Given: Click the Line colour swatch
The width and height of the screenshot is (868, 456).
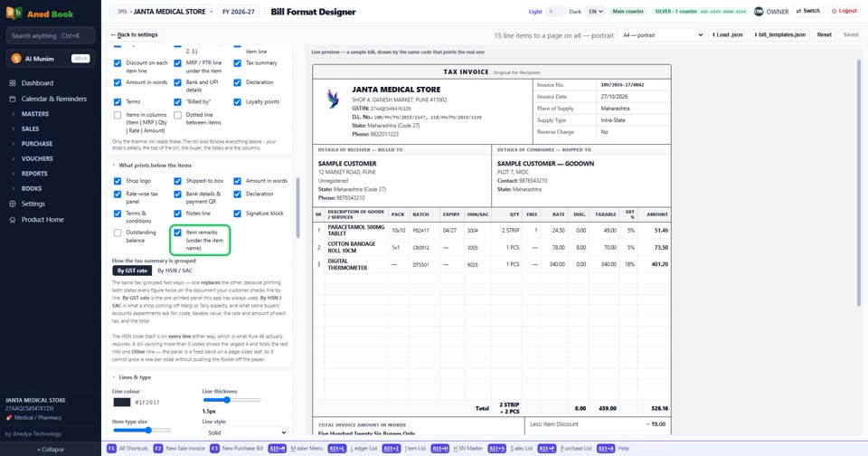Looking at the screenshot, I should coord(122,403).
